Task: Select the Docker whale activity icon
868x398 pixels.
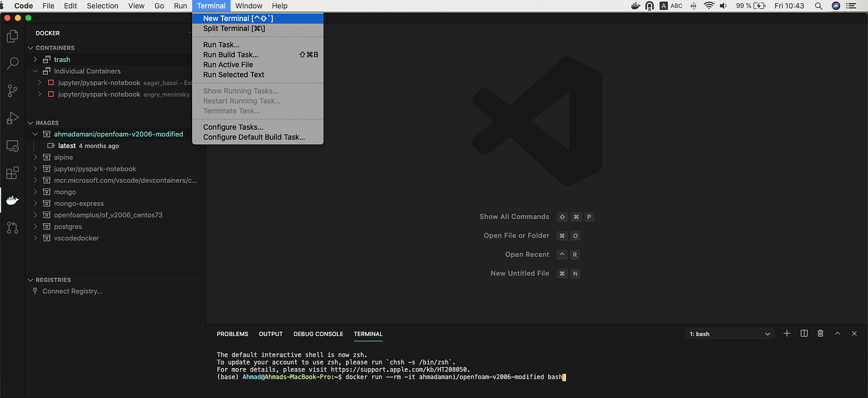Action: [x=12, y=200]
